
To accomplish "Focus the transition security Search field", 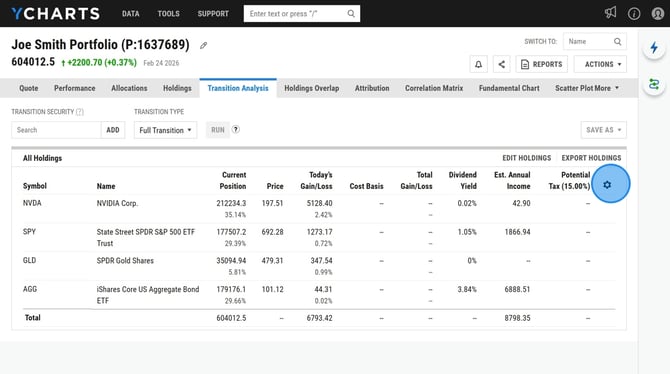I will pyautogui.click(x=56, y=130).
